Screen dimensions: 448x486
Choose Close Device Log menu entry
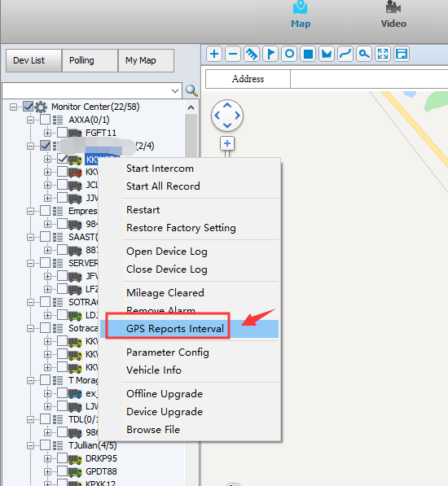point(189,269)
